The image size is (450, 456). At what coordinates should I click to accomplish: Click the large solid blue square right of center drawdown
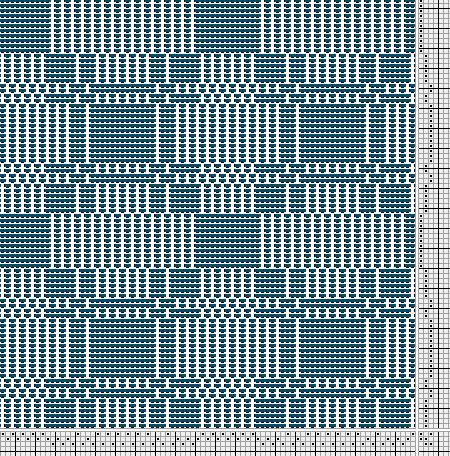333,133
